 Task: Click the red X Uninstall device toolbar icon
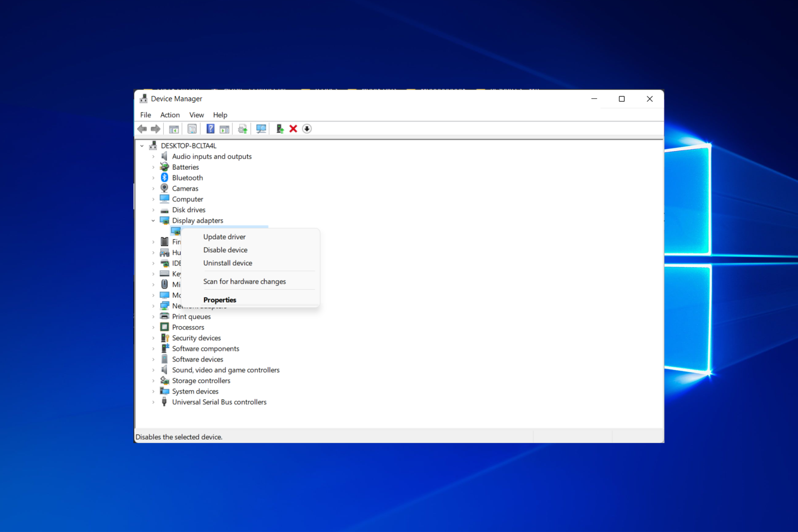coord(293,129)
